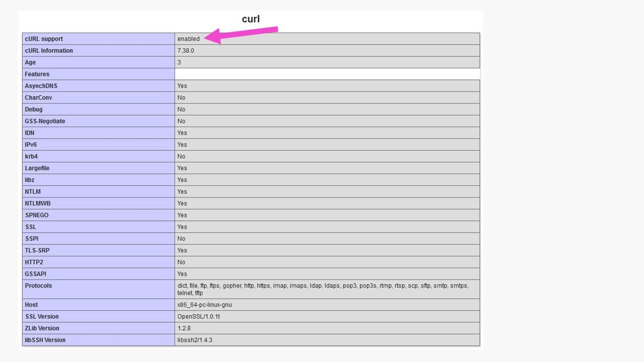
Task: Click the version value "7.38.0"
Action: click(186, 51)
